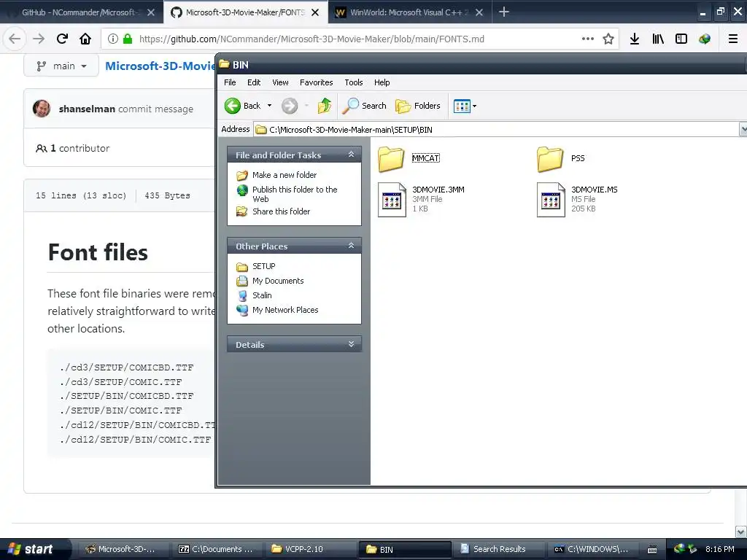Open the Views icon in Explorer toolbar
This screenshot has height=560, width=747.
click(x=462, y=106)
